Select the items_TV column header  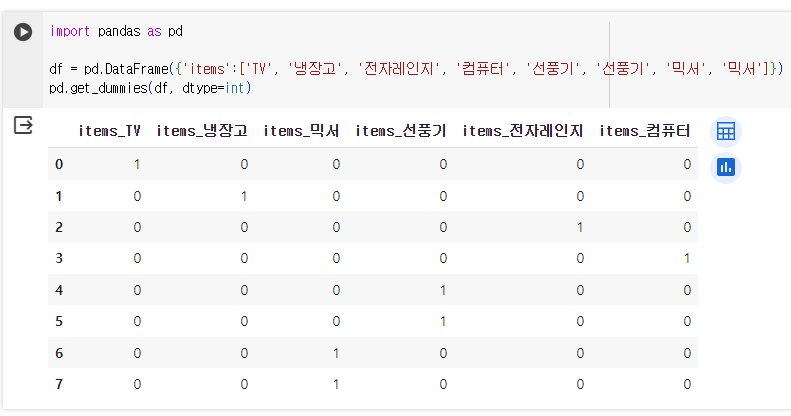[109, 131]
